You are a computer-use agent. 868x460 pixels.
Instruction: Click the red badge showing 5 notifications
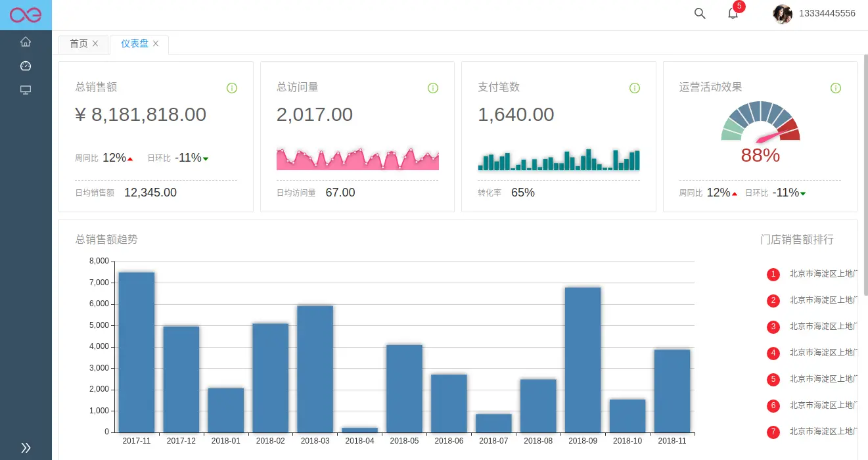[739, 7]
